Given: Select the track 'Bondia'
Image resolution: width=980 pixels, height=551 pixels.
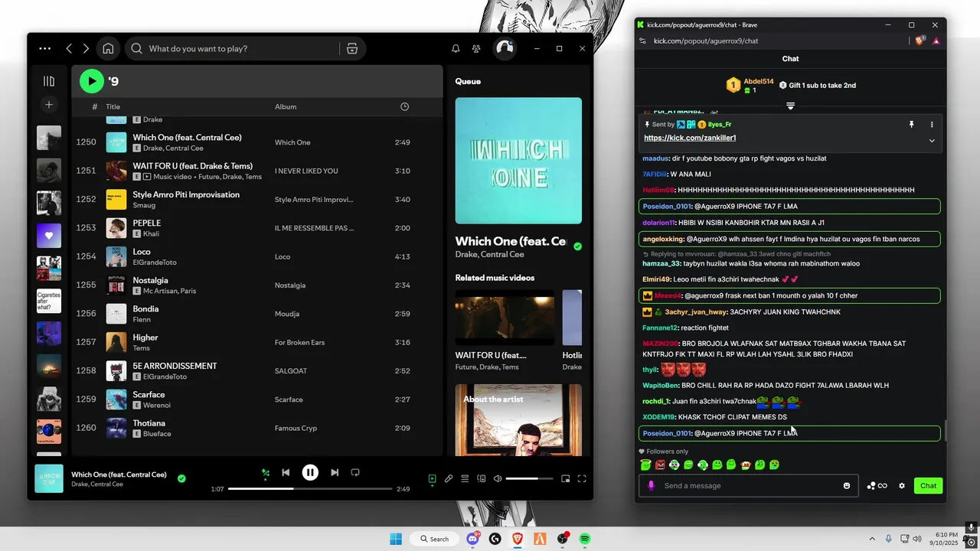Looking at the screenshot, I should 145,308.
